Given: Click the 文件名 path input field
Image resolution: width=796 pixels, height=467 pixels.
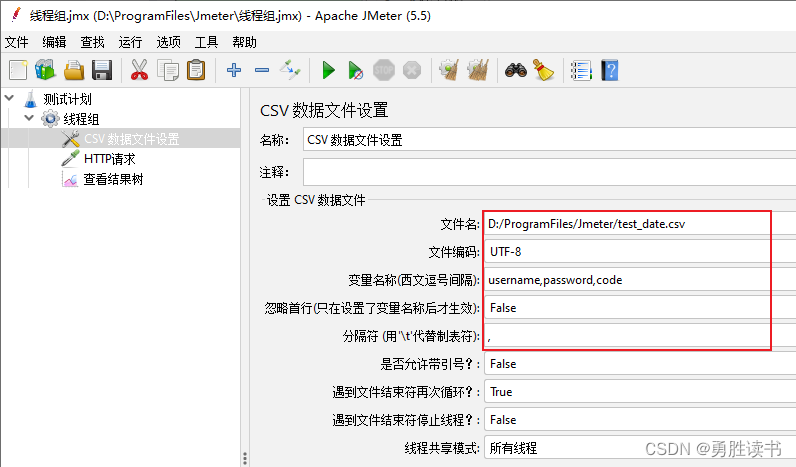Looking at the screenshot, I should (x=640, y=224).
